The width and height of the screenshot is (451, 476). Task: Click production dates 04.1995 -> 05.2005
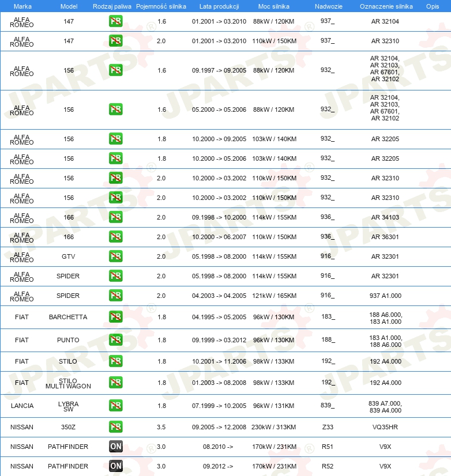[219, 317]
